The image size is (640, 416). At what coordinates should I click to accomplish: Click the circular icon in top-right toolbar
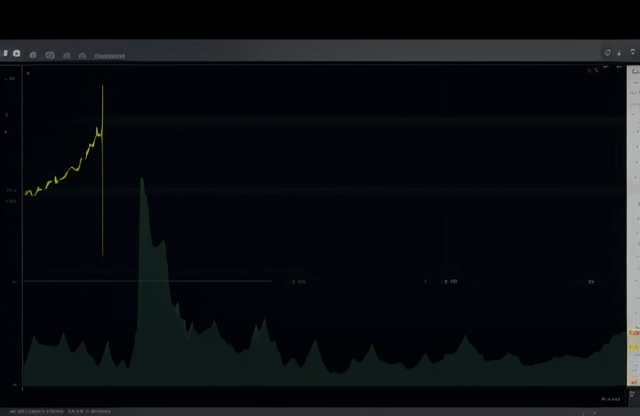coord(607,52)
